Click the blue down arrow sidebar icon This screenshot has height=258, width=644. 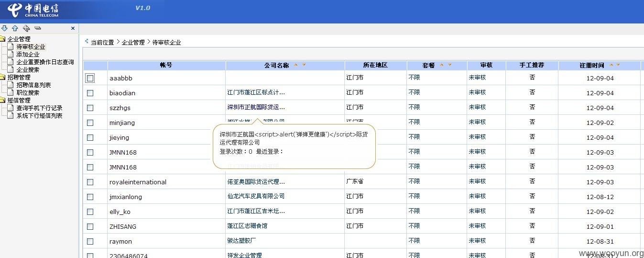tap(5, 28)
